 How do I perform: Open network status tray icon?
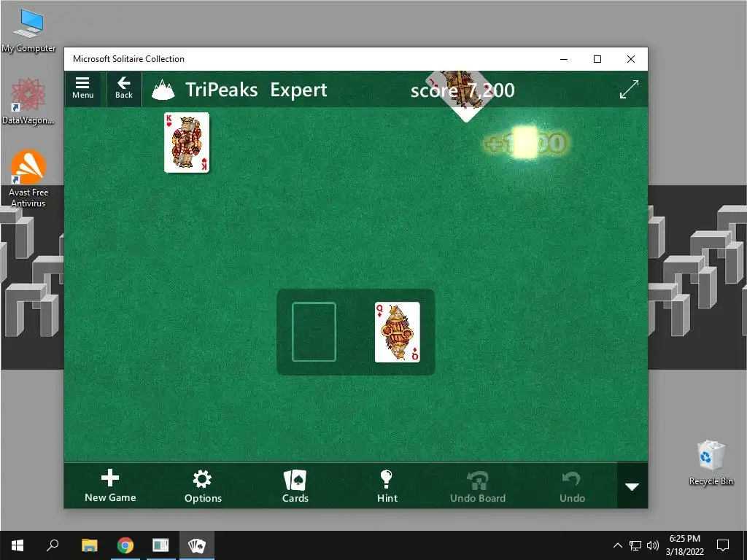point(635,545)
